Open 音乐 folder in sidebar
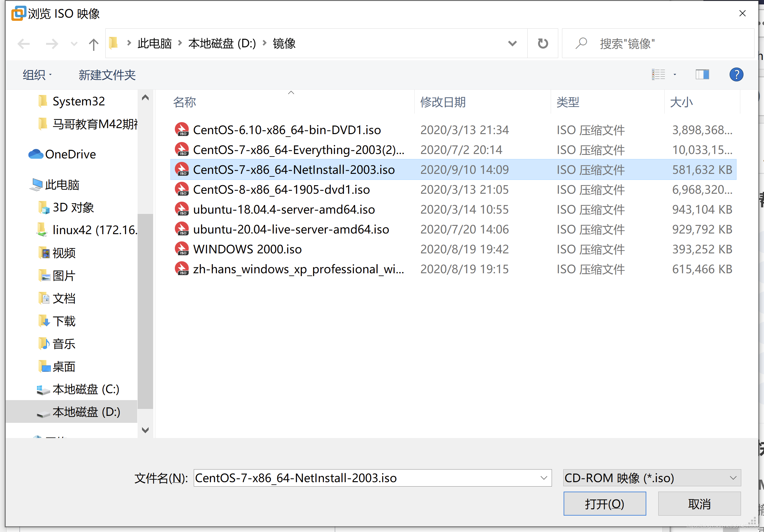Screen dimensions: 764x532 coord(56,344)
